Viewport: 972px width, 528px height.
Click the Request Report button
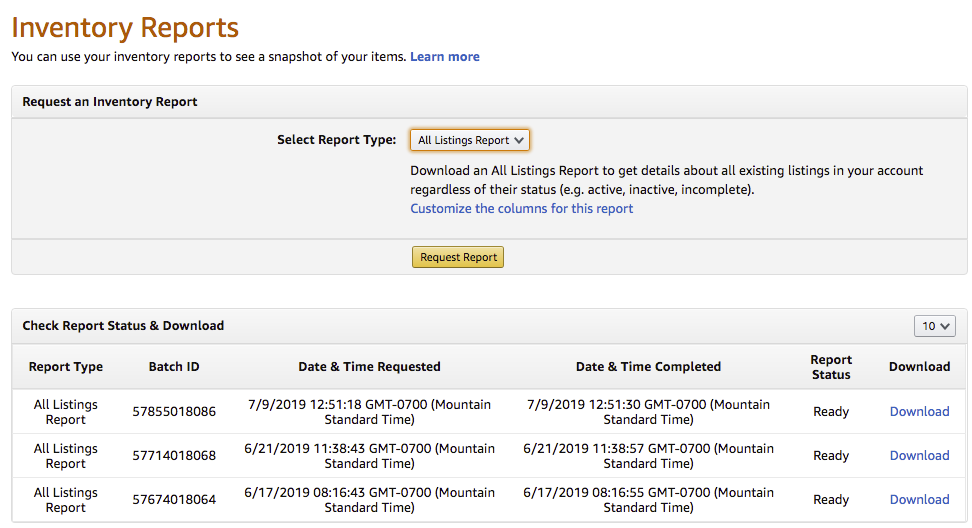point(458,257)
